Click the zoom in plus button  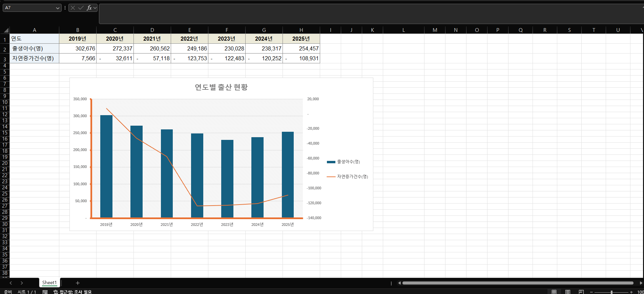(x=631, y=292)
